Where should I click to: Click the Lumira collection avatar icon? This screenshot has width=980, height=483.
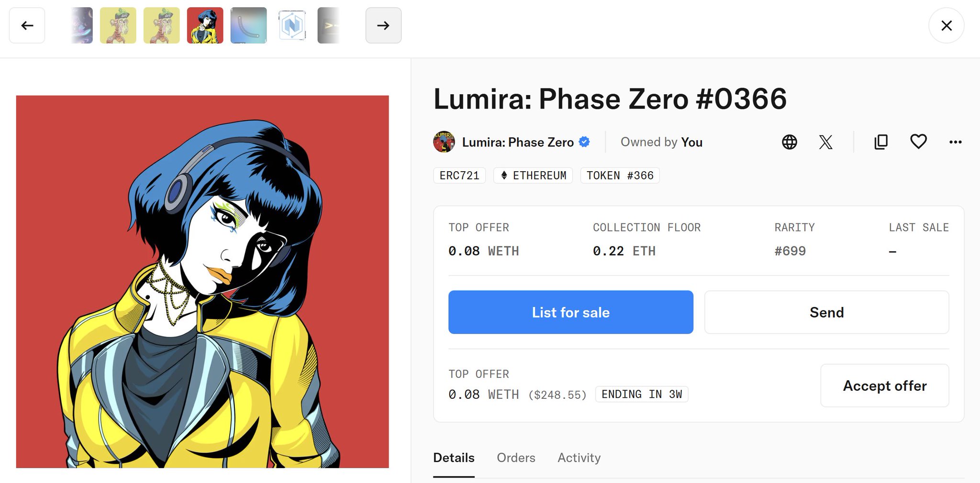[444, 142]
